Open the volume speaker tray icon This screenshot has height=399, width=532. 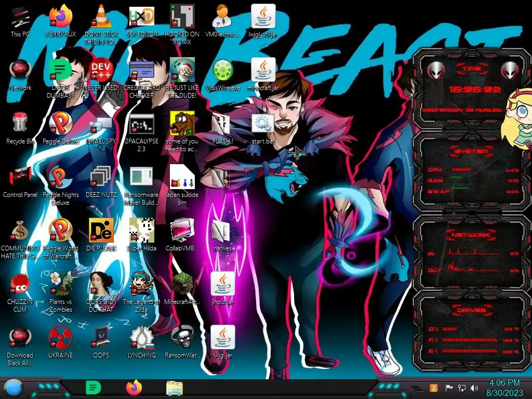click(474, 388)
